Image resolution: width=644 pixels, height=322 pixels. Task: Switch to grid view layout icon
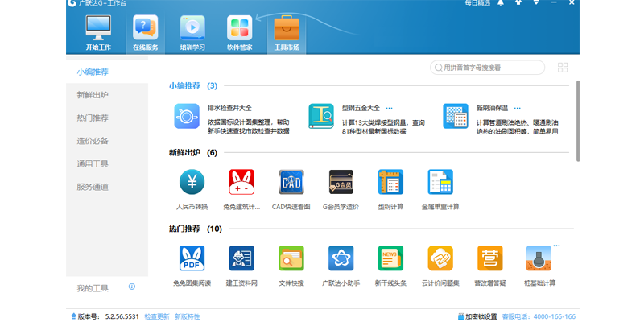click(x=563, y=68)
